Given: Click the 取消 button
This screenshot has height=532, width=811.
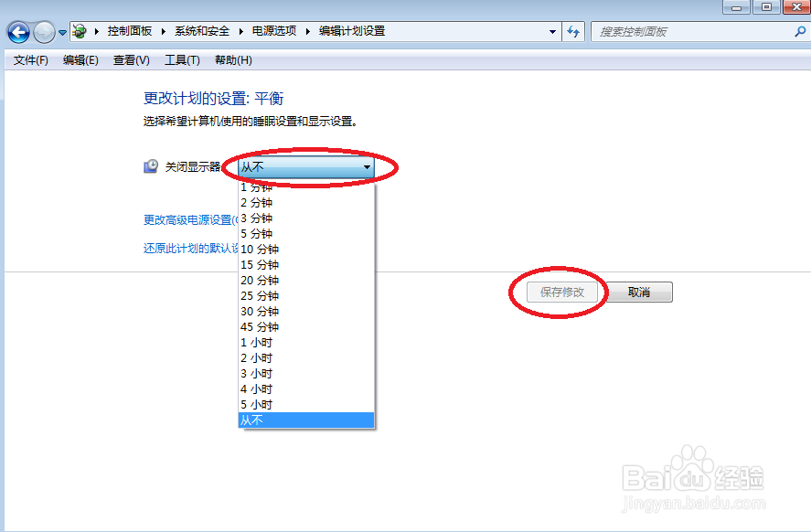Looking at the screenshot, I should point(640,291).
